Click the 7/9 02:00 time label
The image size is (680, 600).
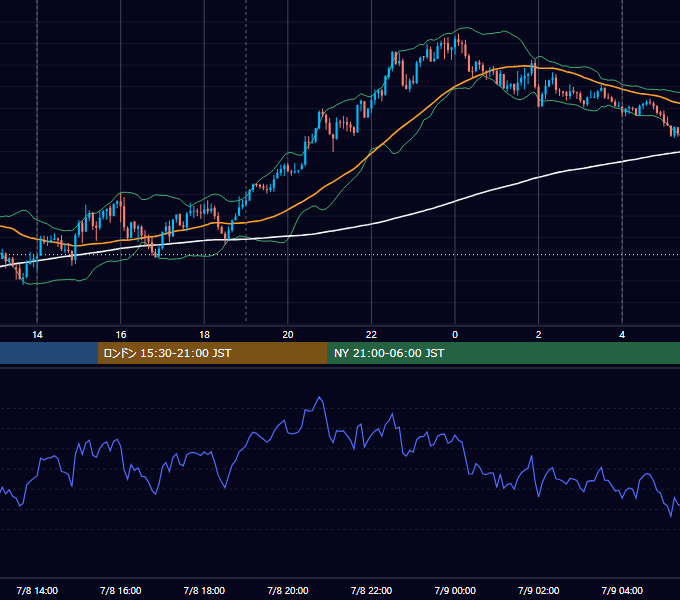[539, 590]
